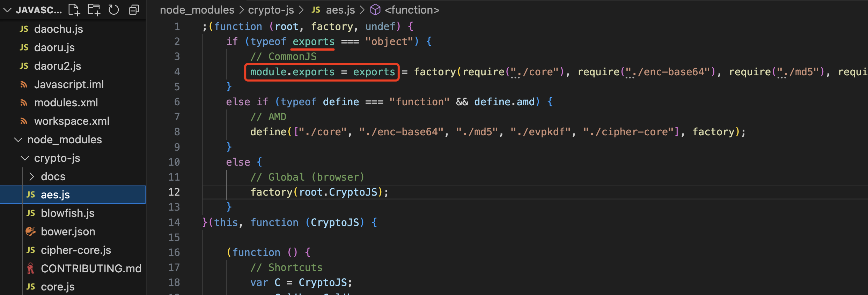Viewport: 868px width, 295px height.
Task: Collapse the JAVASC... explorer section
Action: [7, 10]
